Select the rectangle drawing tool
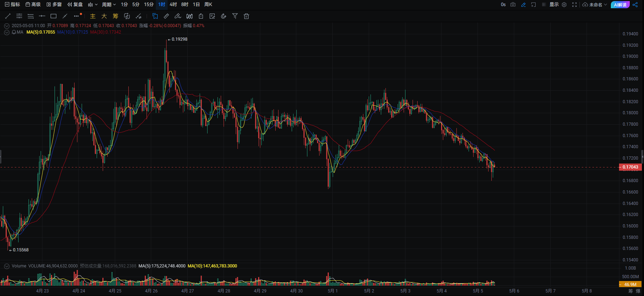This screenshot has width=644, height=296. click(x=53, y=16)
